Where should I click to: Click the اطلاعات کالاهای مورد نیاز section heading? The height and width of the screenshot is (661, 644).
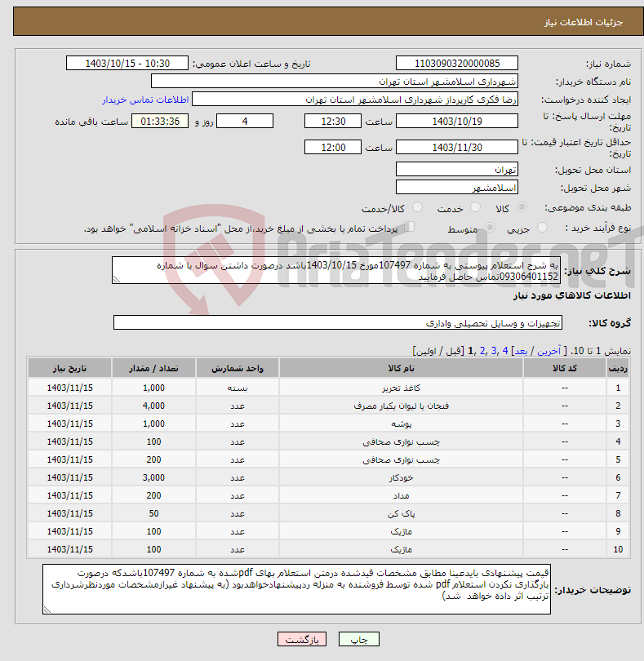572,295
